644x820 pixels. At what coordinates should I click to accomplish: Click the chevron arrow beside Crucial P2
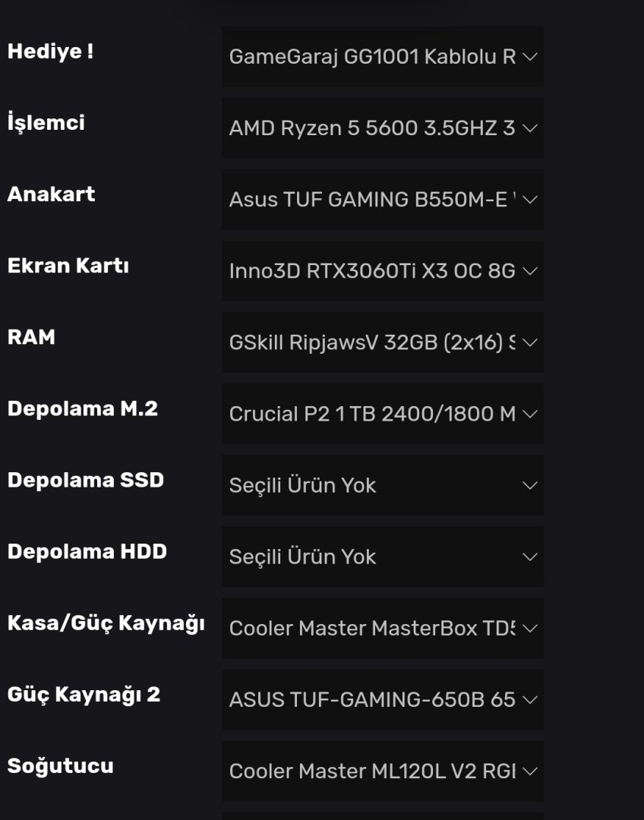(x=530, y=414)
